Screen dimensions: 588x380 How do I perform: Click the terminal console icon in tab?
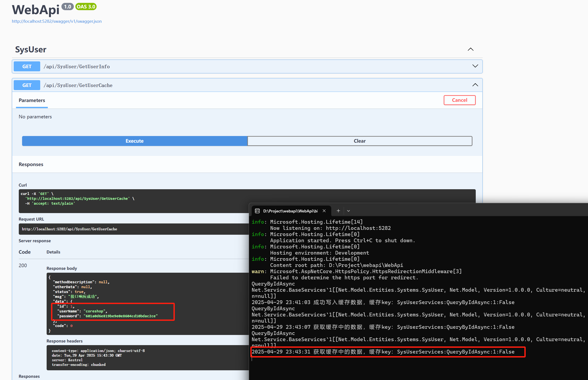point(257,211)
